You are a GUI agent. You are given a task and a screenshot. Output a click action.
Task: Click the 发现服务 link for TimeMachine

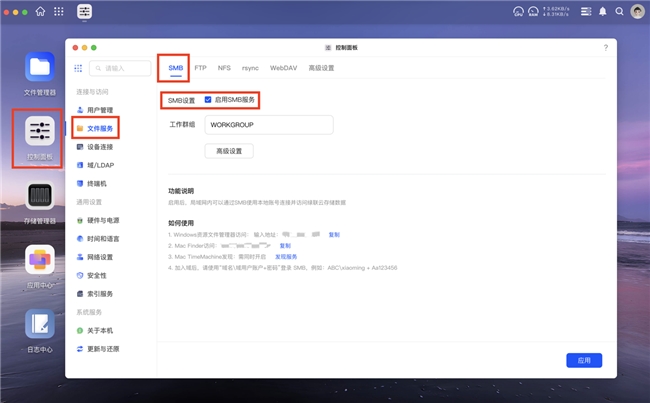point(286,257)
